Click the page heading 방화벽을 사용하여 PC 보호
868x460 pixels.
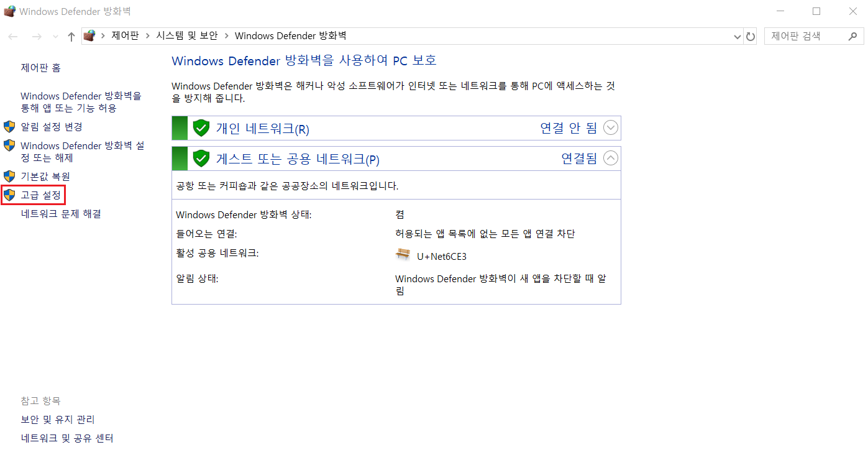(x=304, y=60)
